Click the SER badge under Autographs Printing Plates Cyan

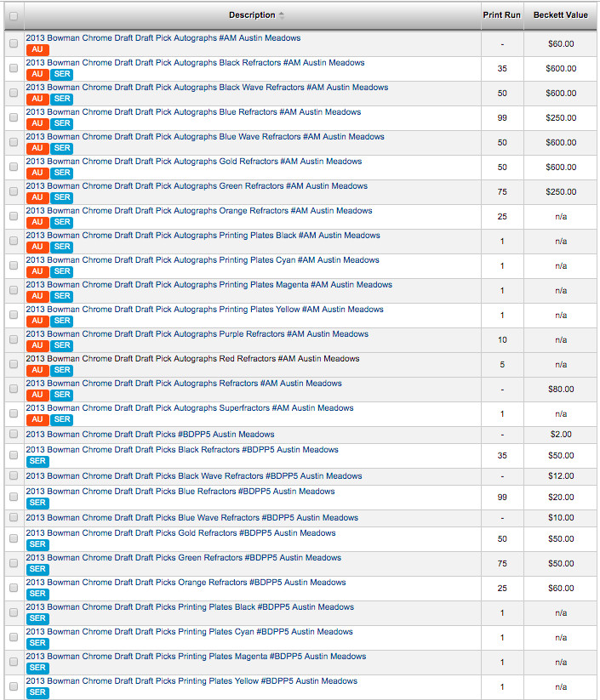pos(61,271)
